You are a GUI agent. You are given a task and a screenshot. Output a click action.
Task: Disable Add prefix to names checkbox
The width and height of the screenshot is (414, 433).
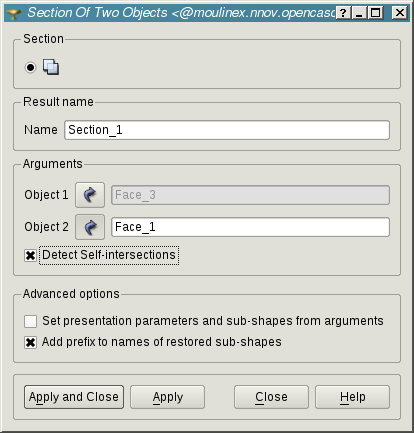click(x=30, y=342)
